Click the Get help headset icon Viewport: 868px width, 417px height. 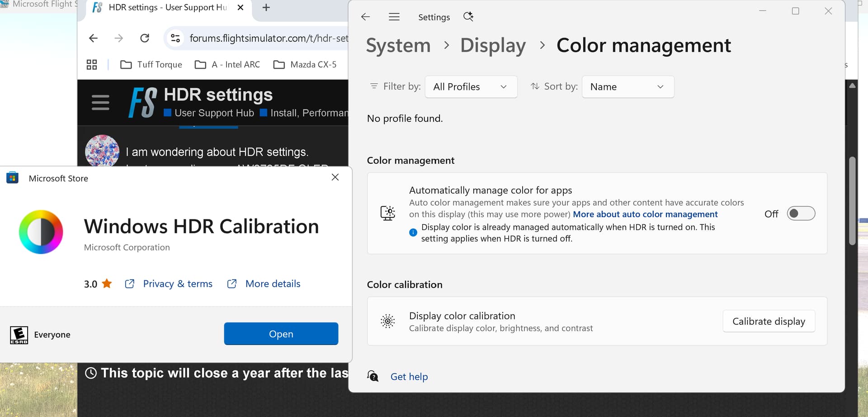(x=373, y=376)
